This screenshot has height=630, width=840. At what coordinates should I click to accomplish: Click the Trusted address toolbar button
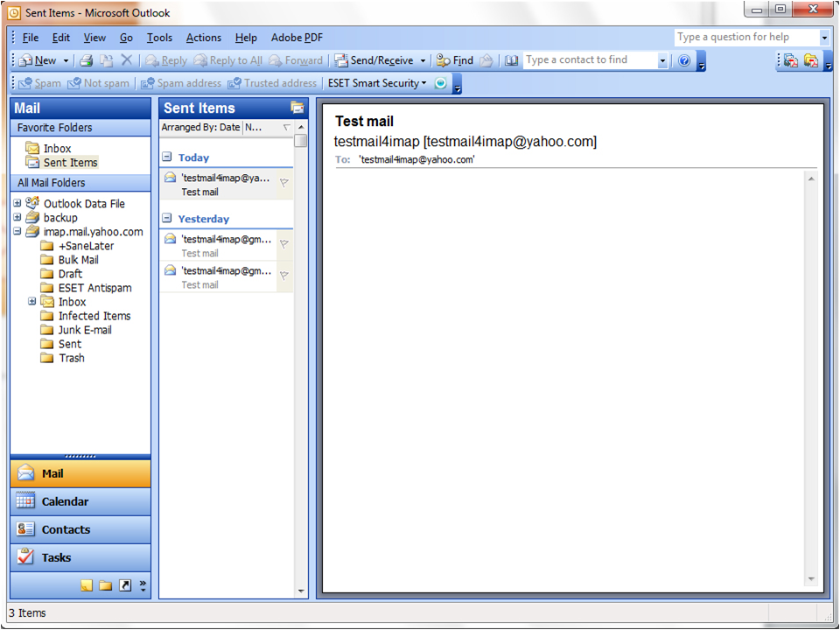pos(272,83)
